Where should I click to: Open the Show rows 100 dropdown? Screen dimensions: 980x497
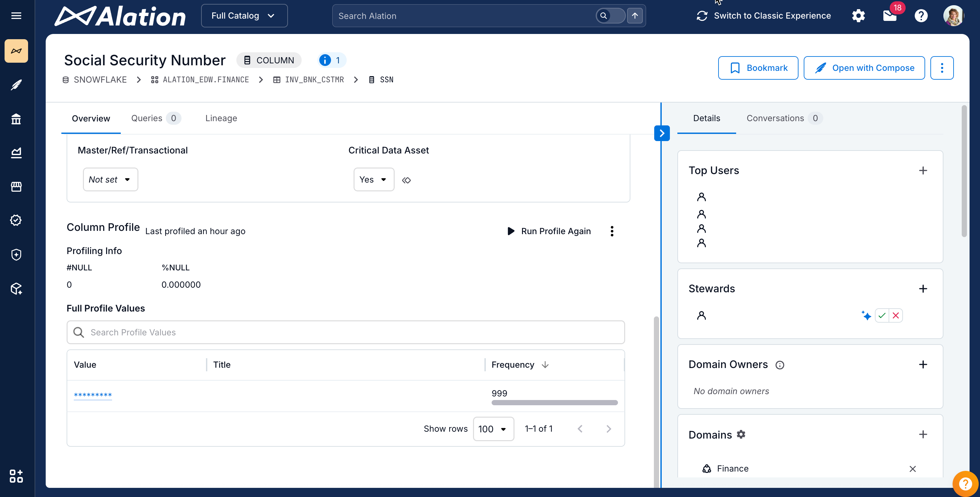(x=493, y=429)
